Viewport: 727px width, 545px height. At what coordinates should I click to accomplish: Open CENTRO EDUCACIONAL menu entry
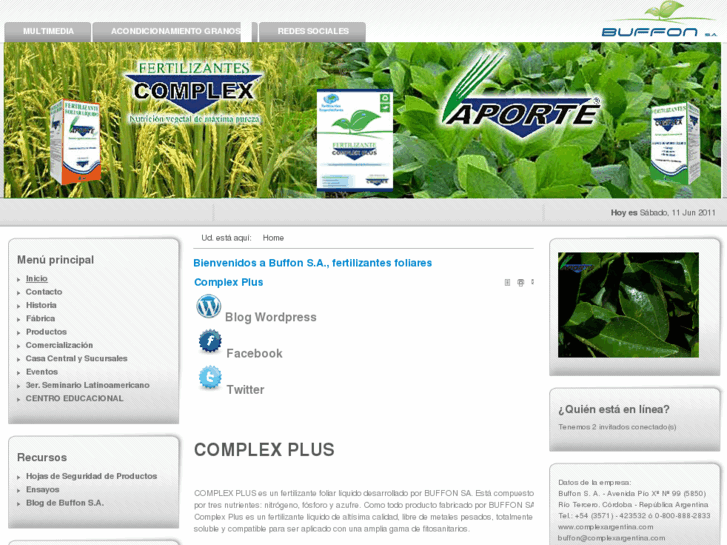(x=75, y=398)
